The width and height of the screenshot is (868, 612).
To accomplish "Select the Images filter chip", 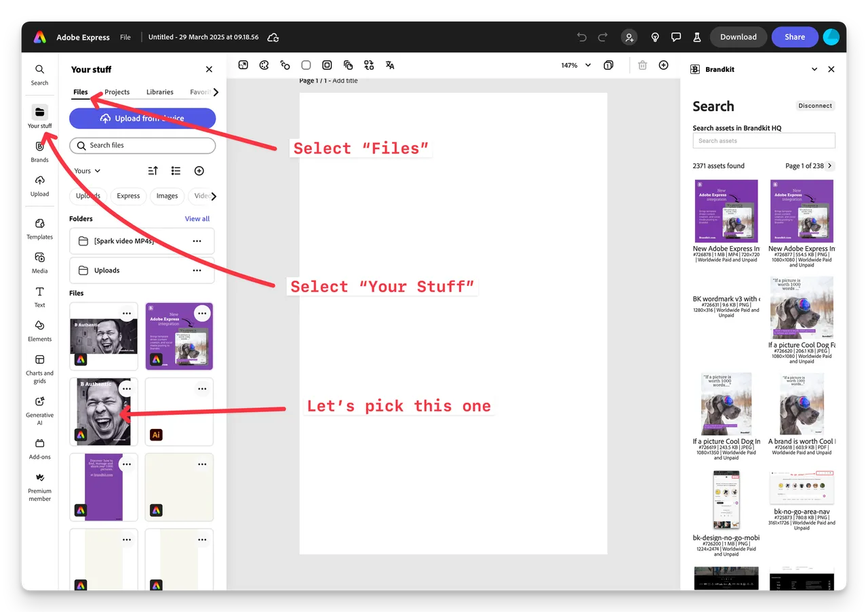I will click(167, 196).
